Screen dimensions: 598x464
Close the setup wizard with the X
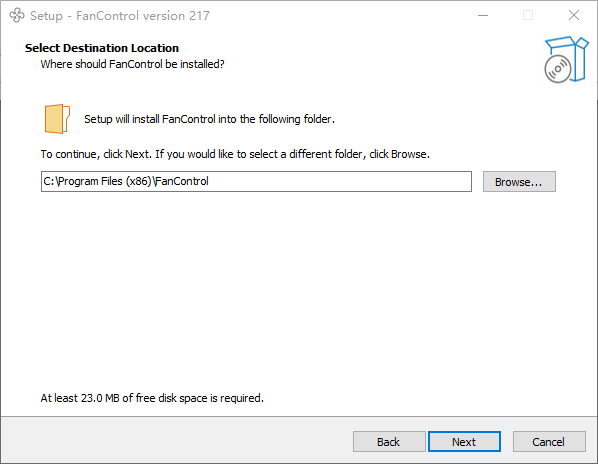click(574, 16)
